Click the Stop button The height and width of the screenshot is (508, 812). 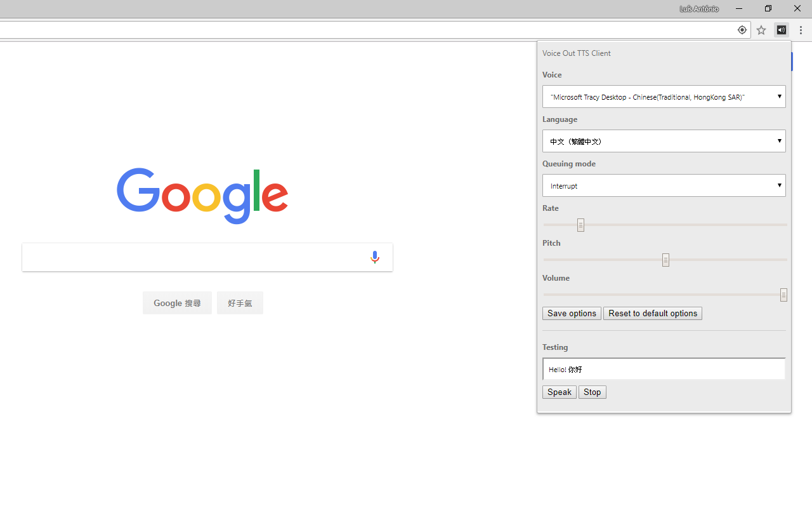[x=592, y=392]
